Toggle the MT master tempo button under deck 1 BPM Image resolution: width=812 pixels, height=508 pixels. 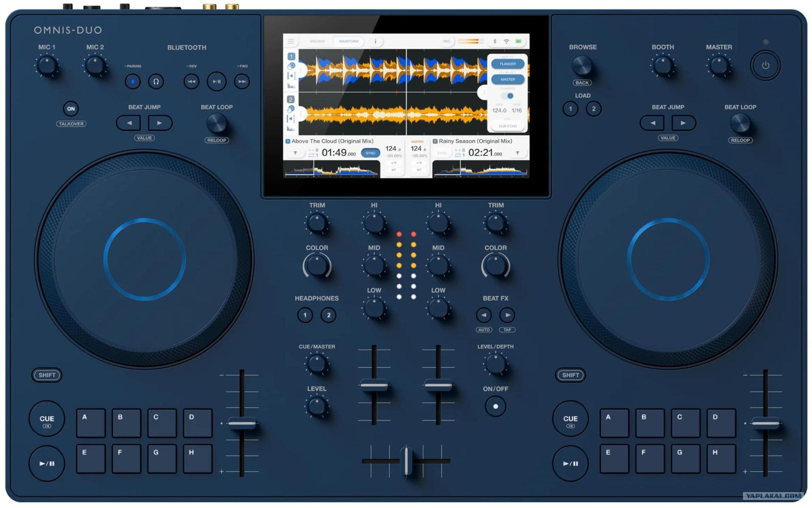pos(393,170)
